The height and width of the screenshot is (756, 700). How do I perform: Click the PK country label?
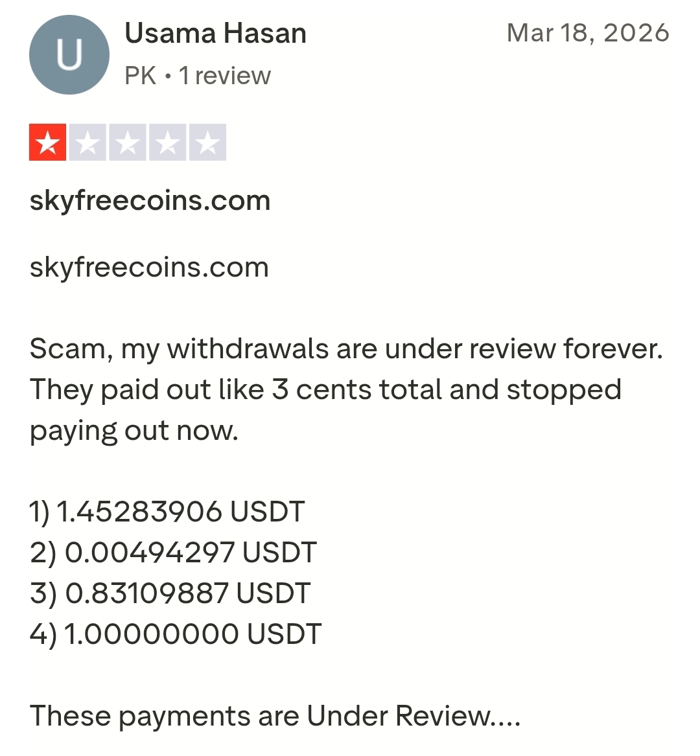140,76
